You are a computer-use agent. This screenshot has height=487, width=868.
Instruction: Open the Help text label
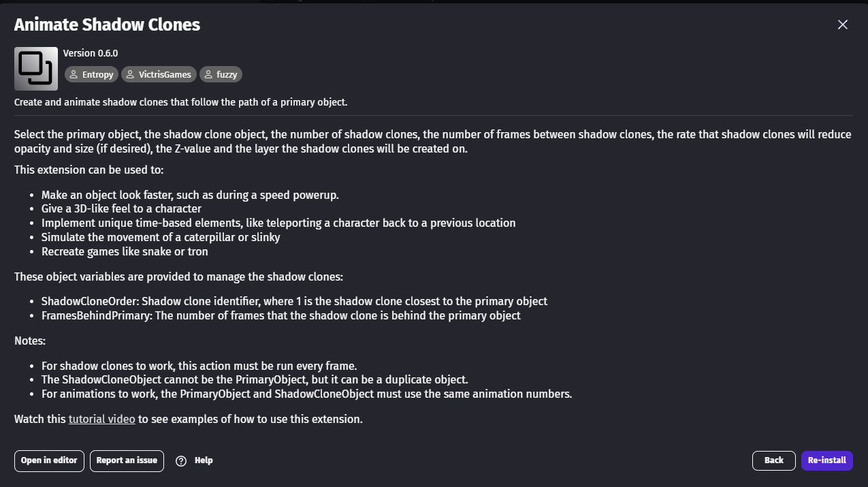coord(204,460)
